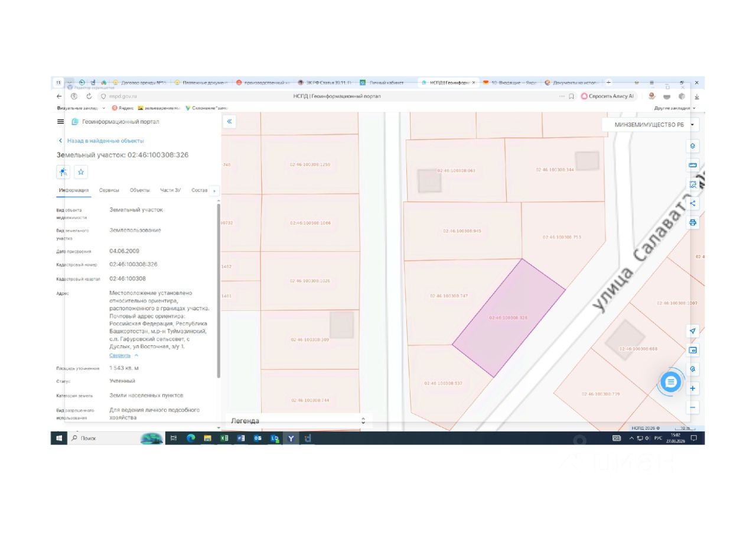Click the Спросить Алису AI button
Image resolution: width=756 pixels, height=535 pixels.
coord(608,96)
